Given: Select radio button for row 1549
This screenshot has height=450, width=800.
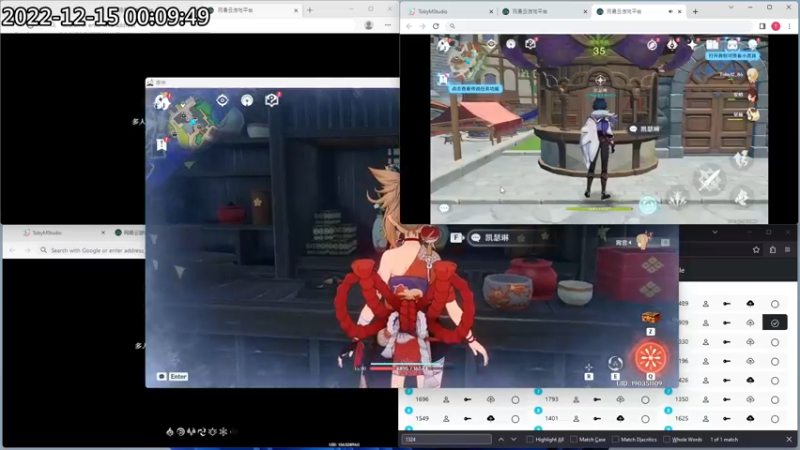Looking at the screenshot, I should tap(515, 419).
